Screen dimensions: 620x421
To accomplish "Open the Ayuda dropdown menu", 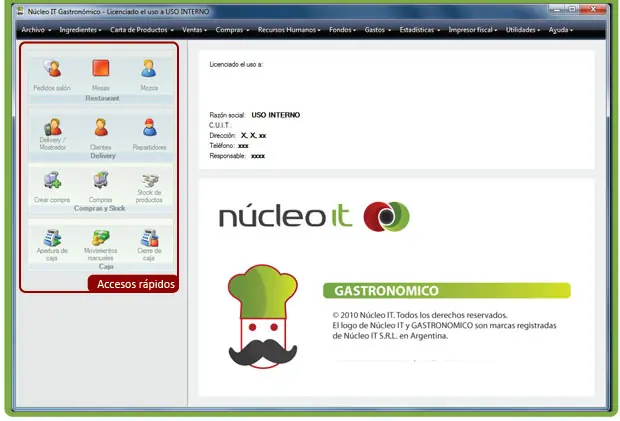I will click(x=561, y=30).
